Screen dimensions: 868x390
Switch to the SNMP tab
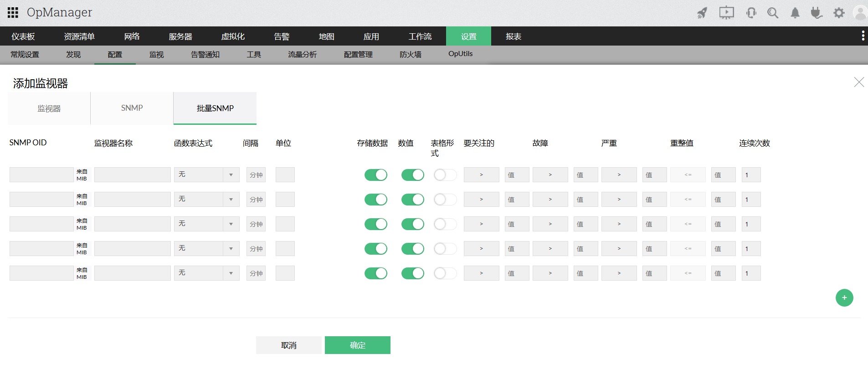132,108
